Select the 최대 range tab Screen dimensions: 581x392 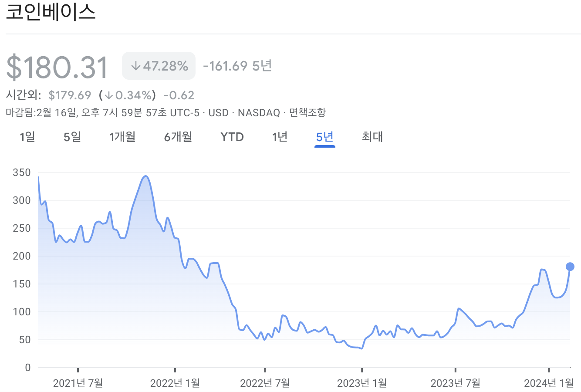click(372, 137)
